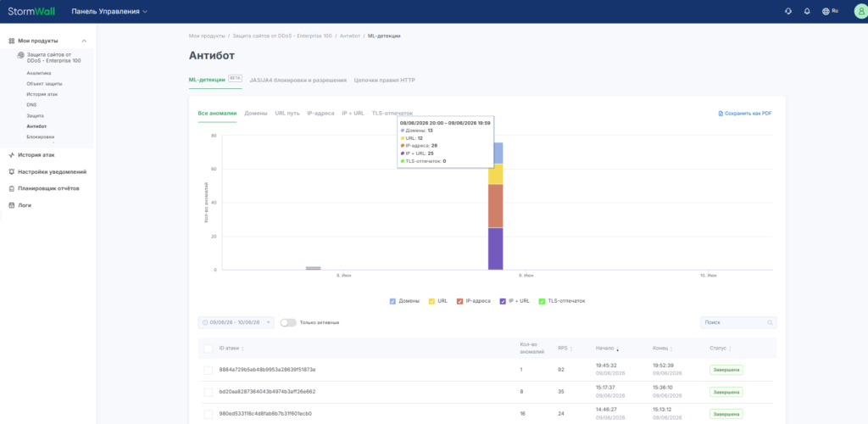
Task: Click Сохранить как PDF link
Action: (744, 113)
